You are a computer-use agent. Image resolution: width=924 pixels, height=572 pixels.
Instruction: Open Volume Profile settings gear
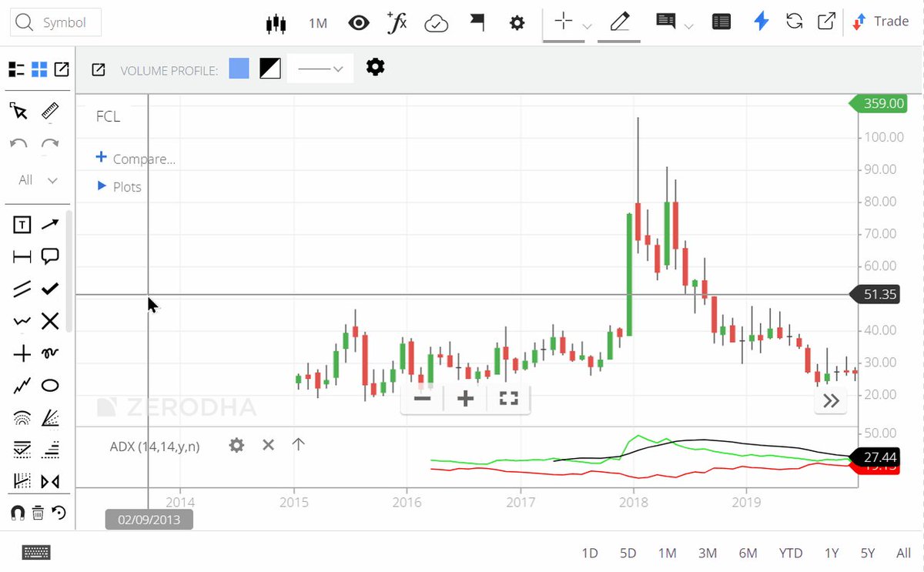tap(375, 67)
